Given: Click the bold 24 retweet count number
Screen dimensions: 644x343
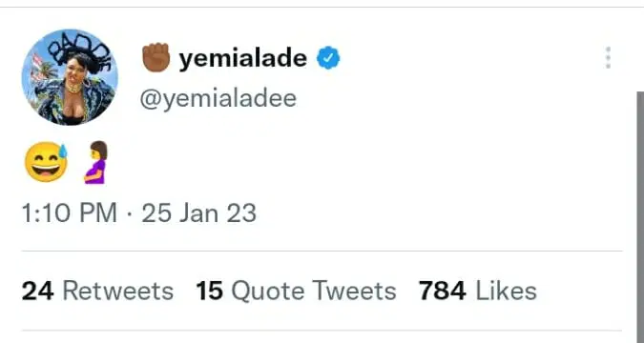Looking at the screenshot, I should [x=37, y=291].
